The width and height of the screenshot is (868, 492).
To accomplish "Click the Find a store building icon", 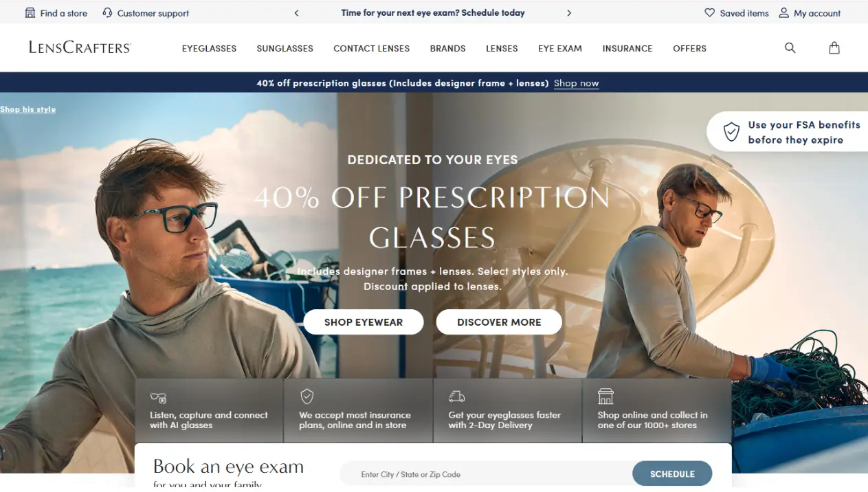I will pos(30,13).
